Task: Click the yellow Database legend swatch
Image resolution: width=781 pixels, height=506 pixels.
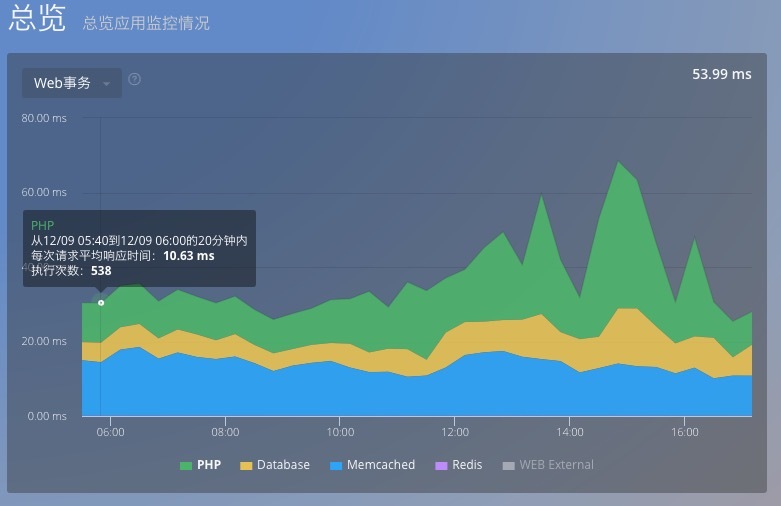Action: coord(245,465)
